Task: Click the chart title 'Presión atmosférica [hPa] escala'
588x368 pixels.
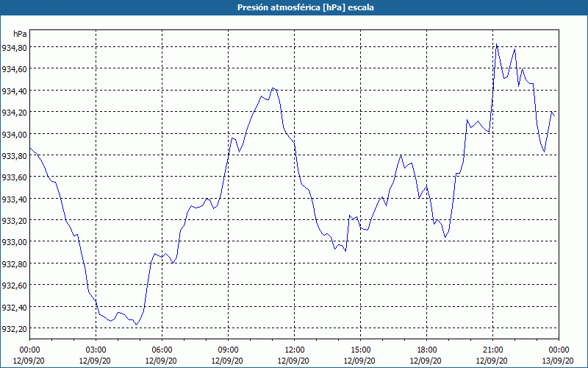Action: pos(306,7)
